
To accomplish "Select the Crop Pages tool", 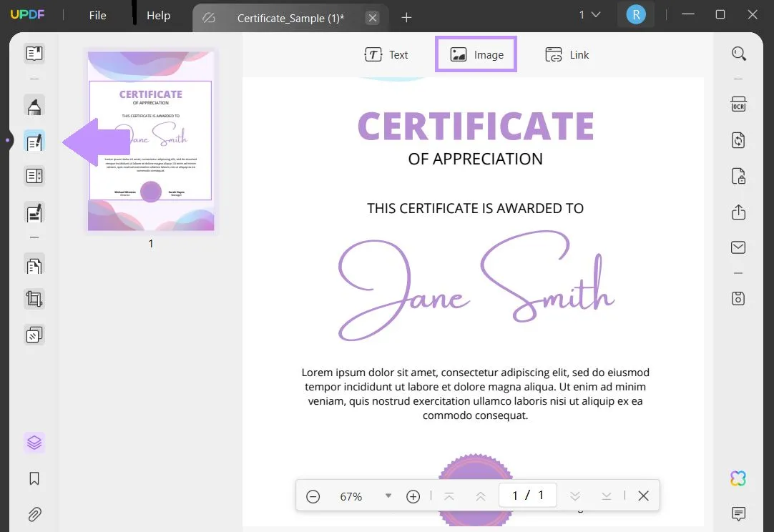I will [34, 299].
